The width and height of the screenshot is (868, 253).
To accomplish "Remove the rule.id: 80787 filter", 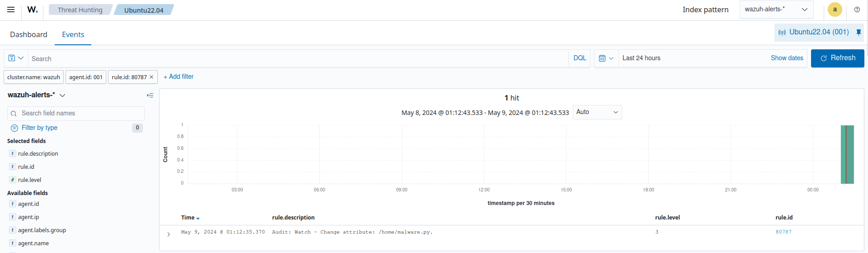I will pyautogui.click(x=151, y=77).
